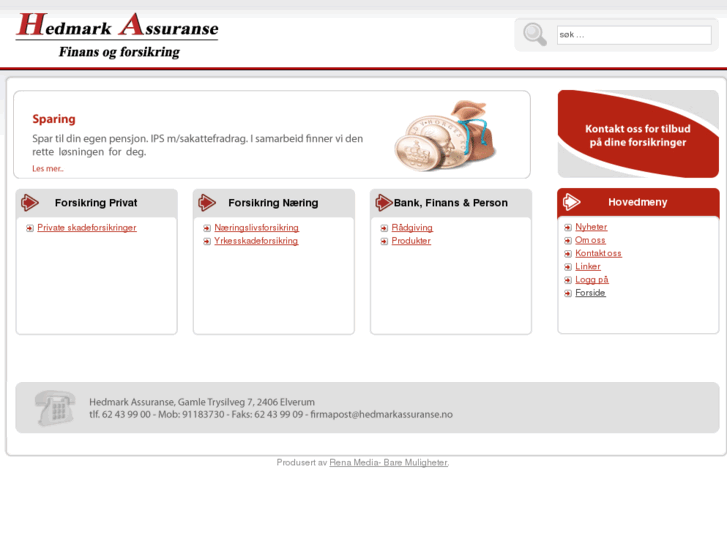Click the Bank, Finans & Person heading
The height and width of the screenshot is (545, 727).
point(451,203)
